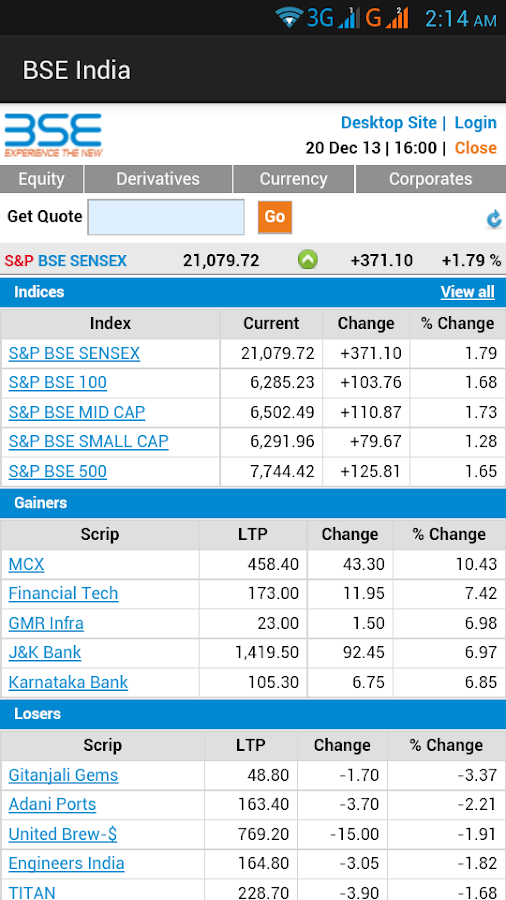Tap the Financial Tech % change 7.42
This screenshot has height=900, width=506.
[x=482, y=593]
